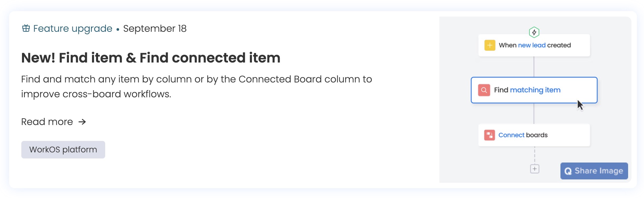
Task: Select the WorkOS platform tag
Action: click(63, 149)
